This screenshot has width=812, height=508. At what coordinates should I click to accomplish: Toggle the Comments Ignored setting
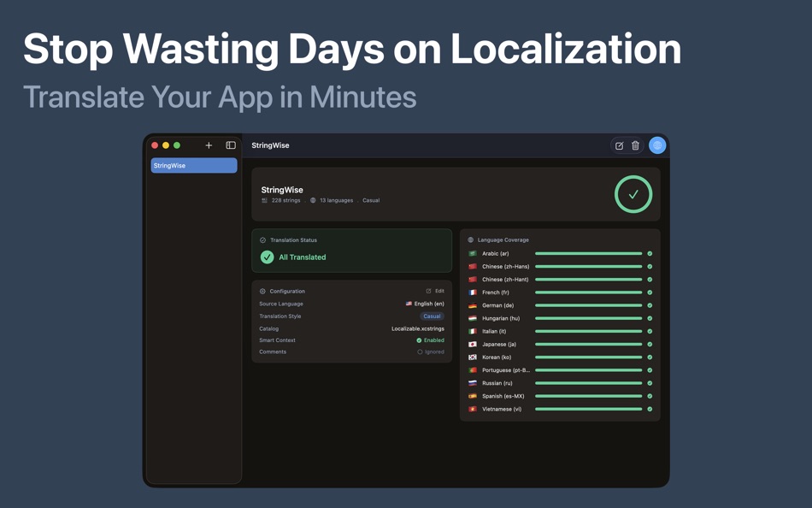pos(431,351)
